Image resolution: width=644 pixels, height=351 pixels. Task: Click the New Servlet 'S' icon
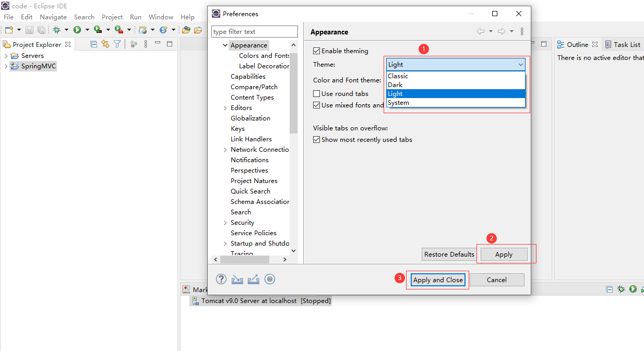pyautogui.click(x=163, y=30)
